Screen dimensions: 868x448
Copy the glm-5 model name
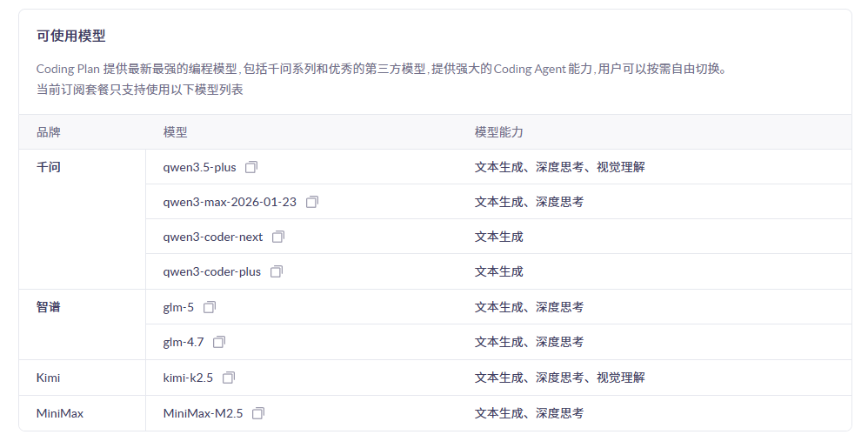click(210, 307)
